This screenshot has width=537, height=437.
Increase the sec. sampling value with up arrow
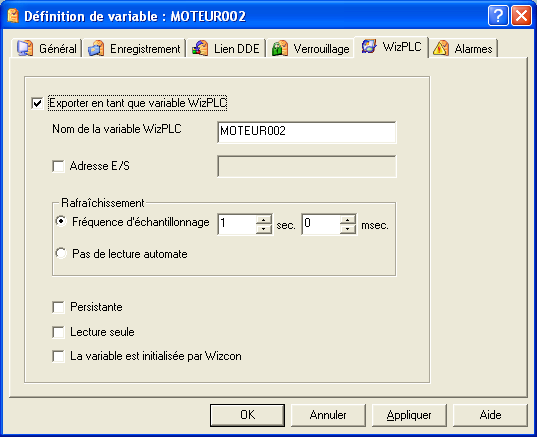(264, 220)
